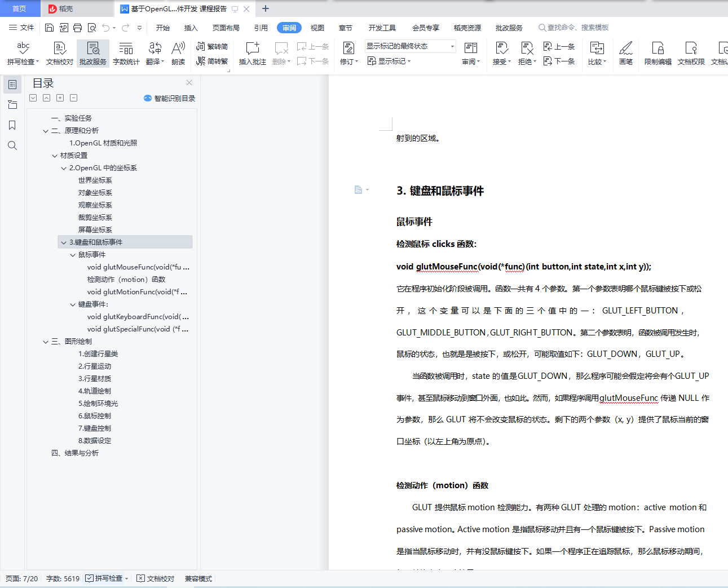Collapse the 2.OpenGL 中的坐标系 node

tap(64, 168)
